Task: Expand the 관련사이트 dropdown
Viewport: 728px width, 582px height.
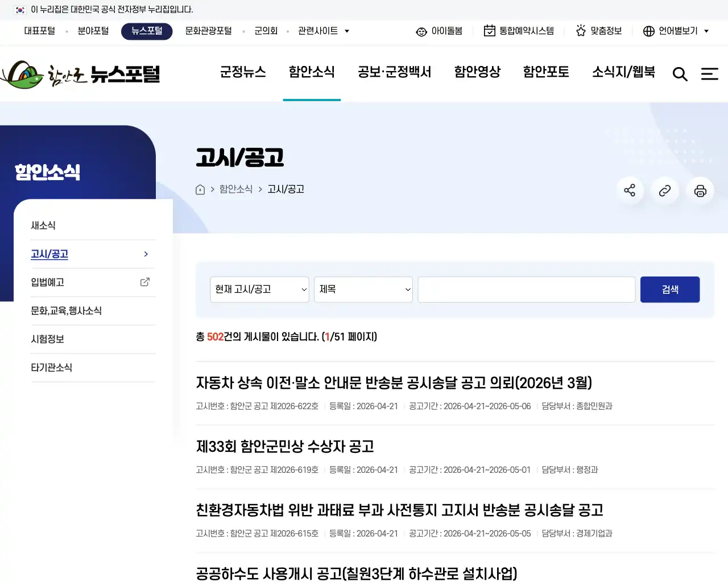Action: pos(324,31)
